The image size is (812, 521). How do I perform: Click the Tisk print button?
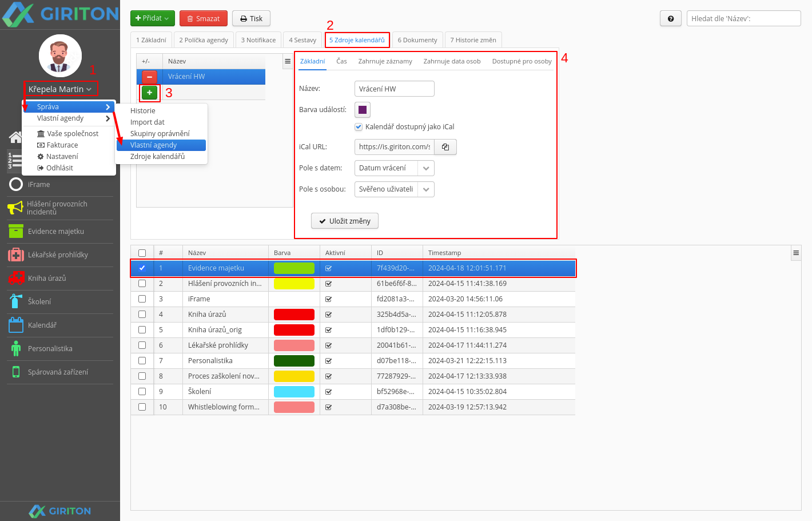(252, 18)
